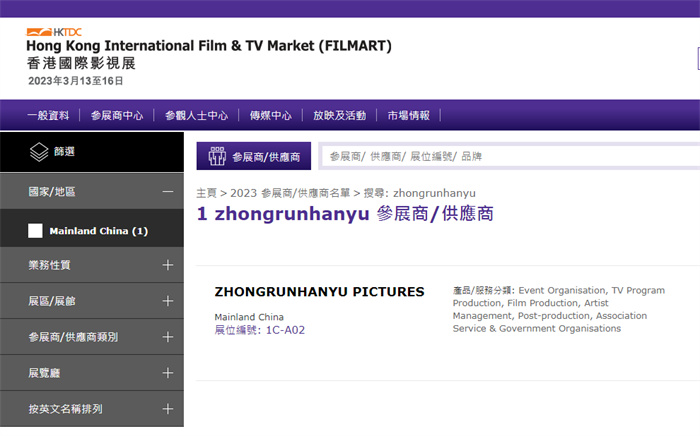Click the 搜尋: zhongrunhanyu breadcrumb text

coord(420,193)
